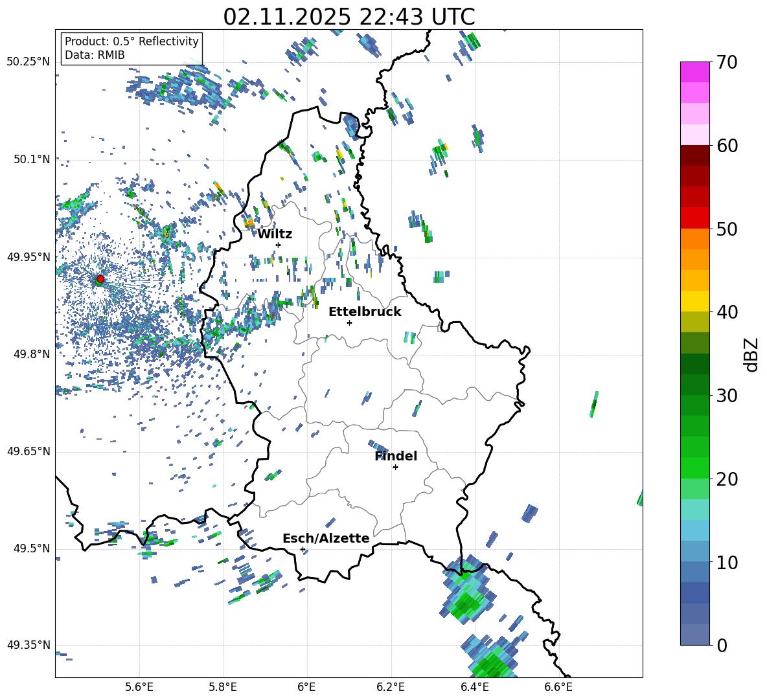767x700 pixels.
Task: Click the 10 tick on colorbar
Action: pos(727,562)
